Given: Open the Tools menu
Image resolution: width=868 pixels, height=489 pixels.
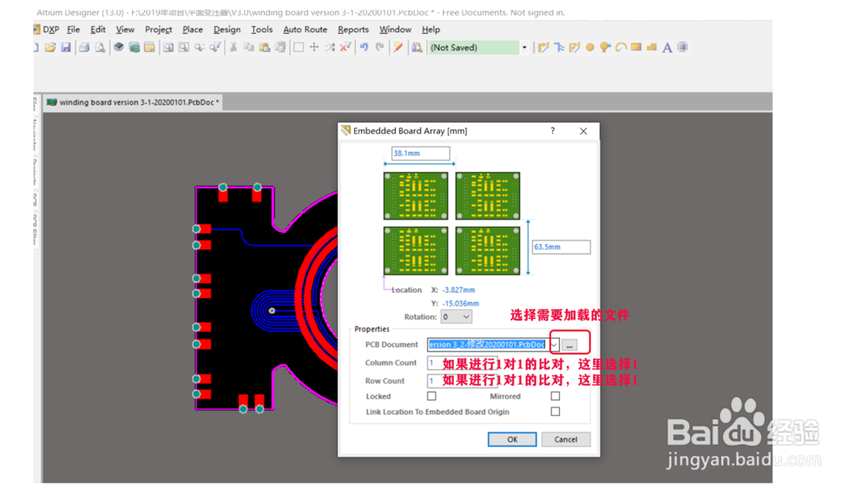Looking at the screenshot, I should (262, 30).
